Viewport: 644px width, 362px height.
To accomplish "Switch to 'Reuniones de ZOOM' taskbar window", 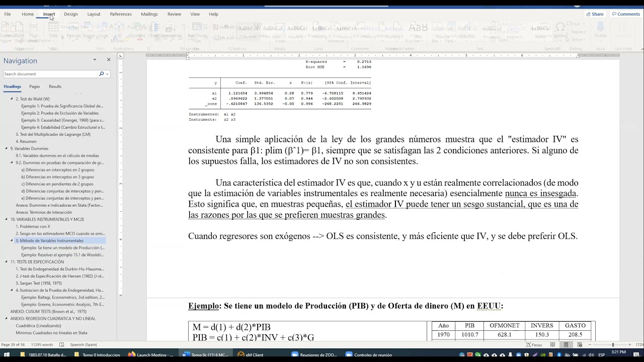I will click(314, 355).
